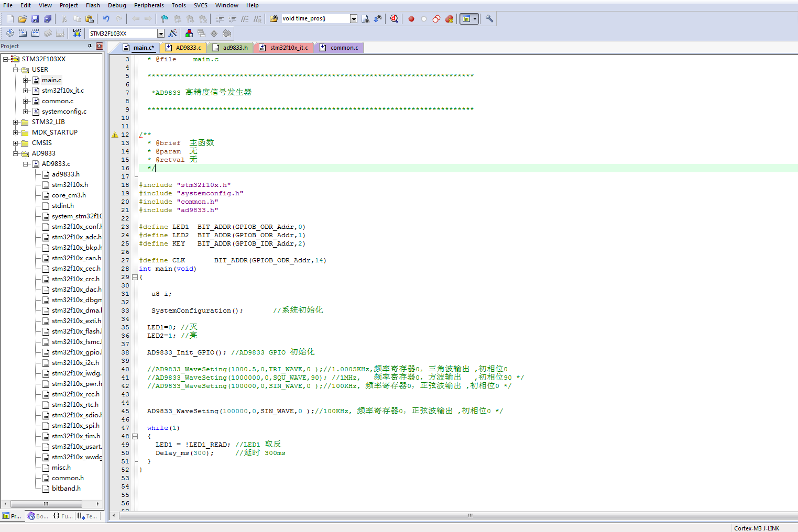Collapse the AD9833 group

click(15, 153)
